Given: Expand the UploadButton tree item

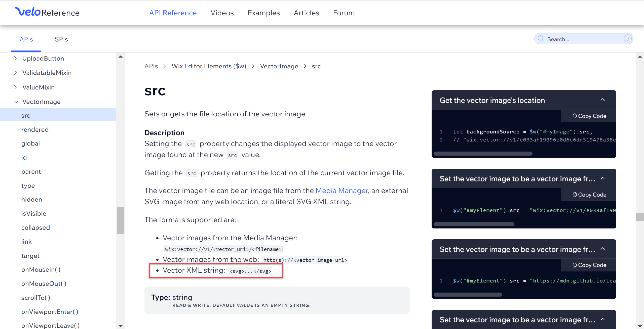Looking at the screenshot, I should tap(16, 58).
